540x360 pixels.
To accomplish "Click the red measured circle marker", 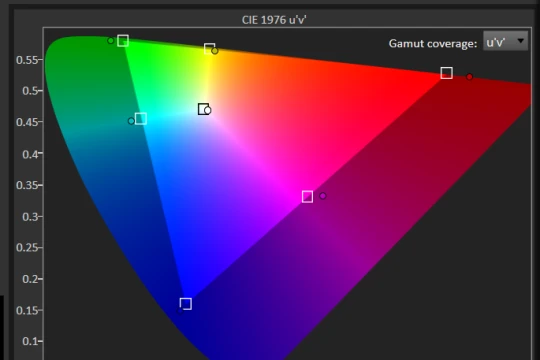I will coord(469,76).
